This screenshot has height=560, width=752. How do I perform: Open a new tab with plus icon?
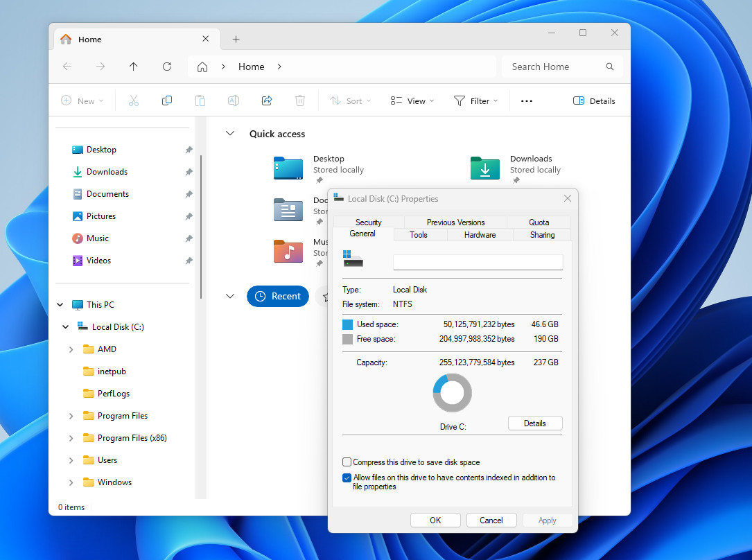pyautogui.click(x=236, y=40)
